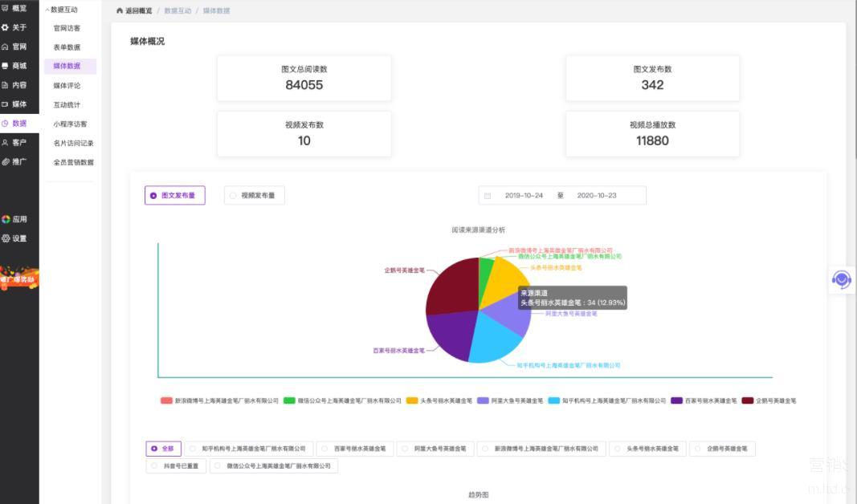Collapse the 数据互动 menu group

point(47,10)
